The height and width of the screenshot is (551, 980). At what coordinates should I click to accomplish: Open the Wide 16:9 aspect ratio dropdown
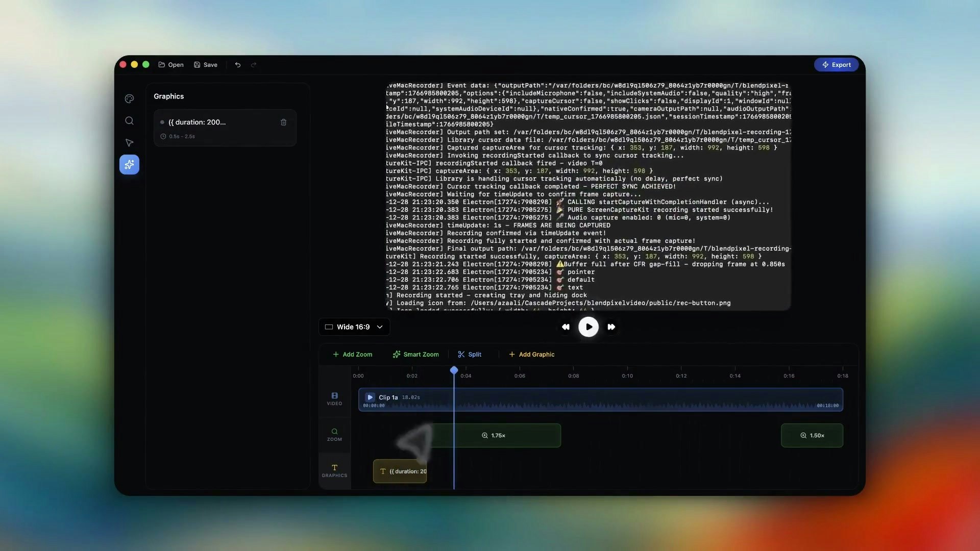click(x=354, y=327)
